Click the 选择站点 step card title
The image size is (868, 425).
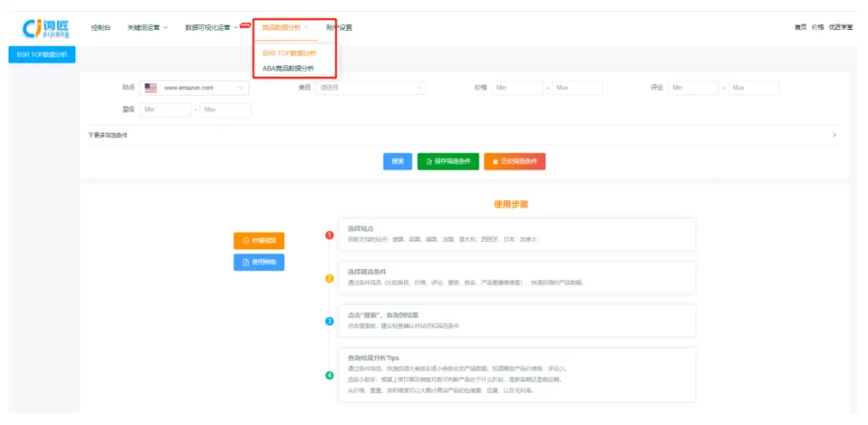pos(361,228)
